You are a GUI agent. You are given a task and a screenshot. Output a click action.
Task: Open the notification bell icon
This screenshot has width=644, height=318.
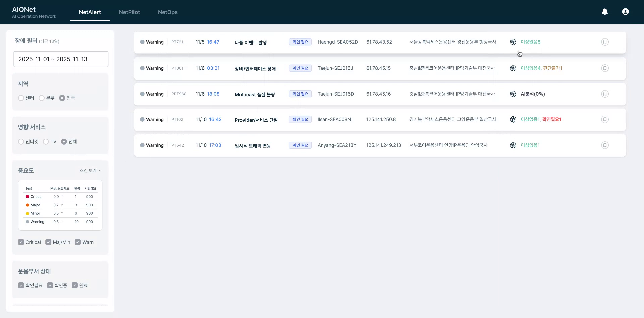click(x=605, y=11)
